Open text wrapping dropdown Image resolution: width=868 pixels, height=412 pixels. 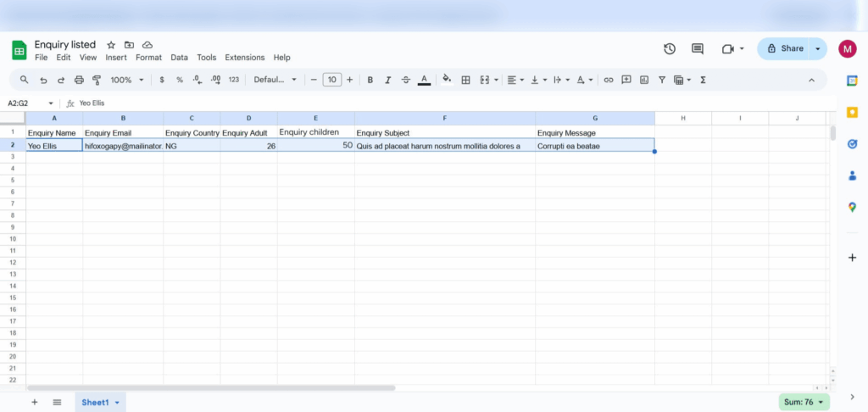(x=561, y=80)
